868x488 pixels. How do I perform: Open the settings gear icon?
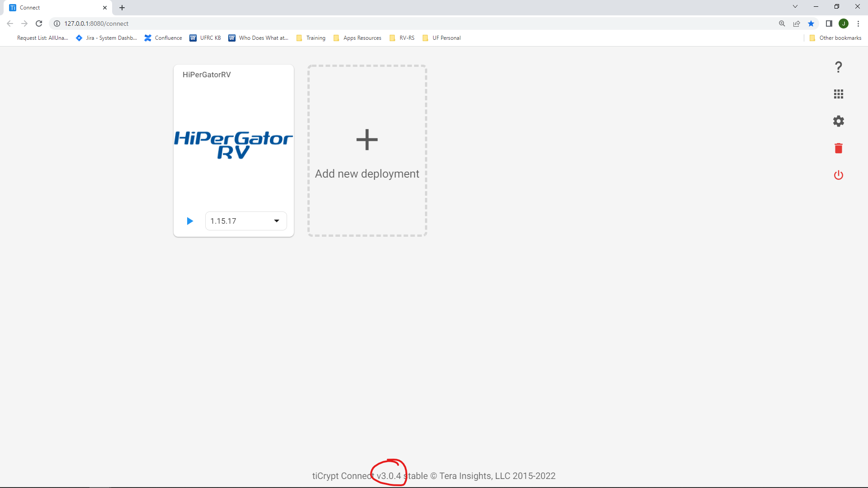tap(838, 121)
